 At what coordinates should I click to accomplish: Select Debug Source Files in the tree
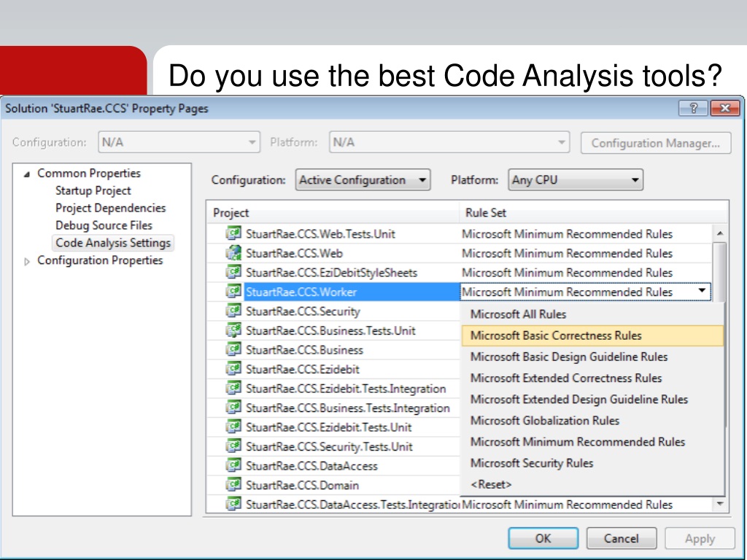pos(104,225)
